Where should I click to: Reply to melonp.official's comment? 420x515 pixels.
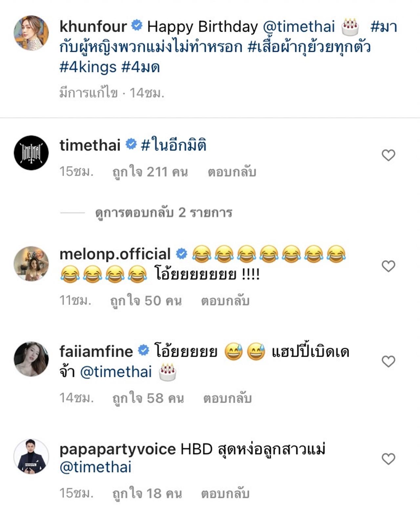[x=225, y=301]
